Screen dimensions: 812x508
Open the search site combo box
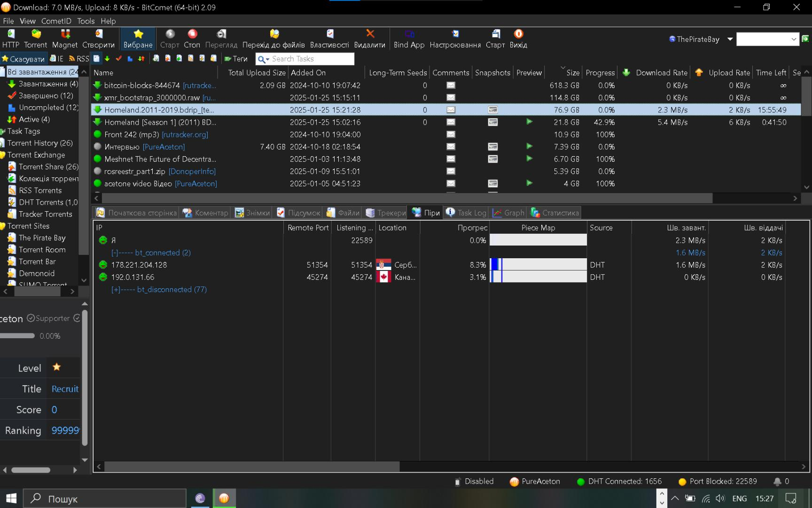point(767,39)
